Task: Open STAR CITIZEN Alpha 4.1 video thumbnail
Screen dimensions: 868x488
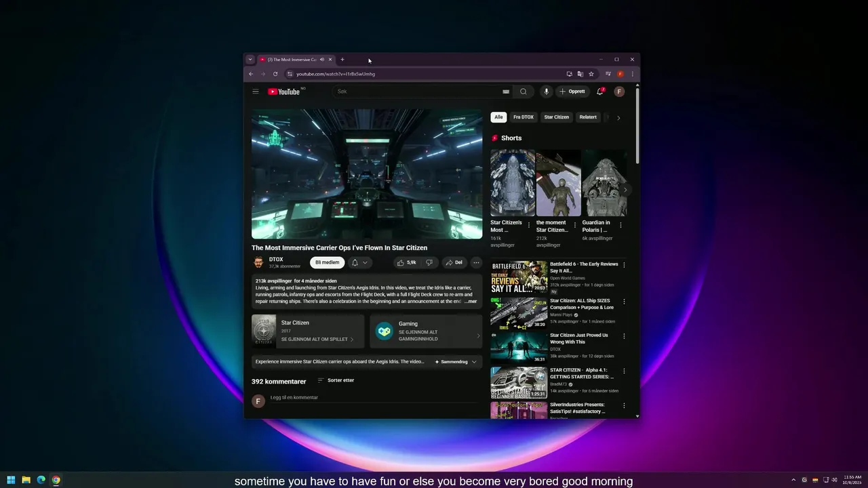Action: (519, 382)
